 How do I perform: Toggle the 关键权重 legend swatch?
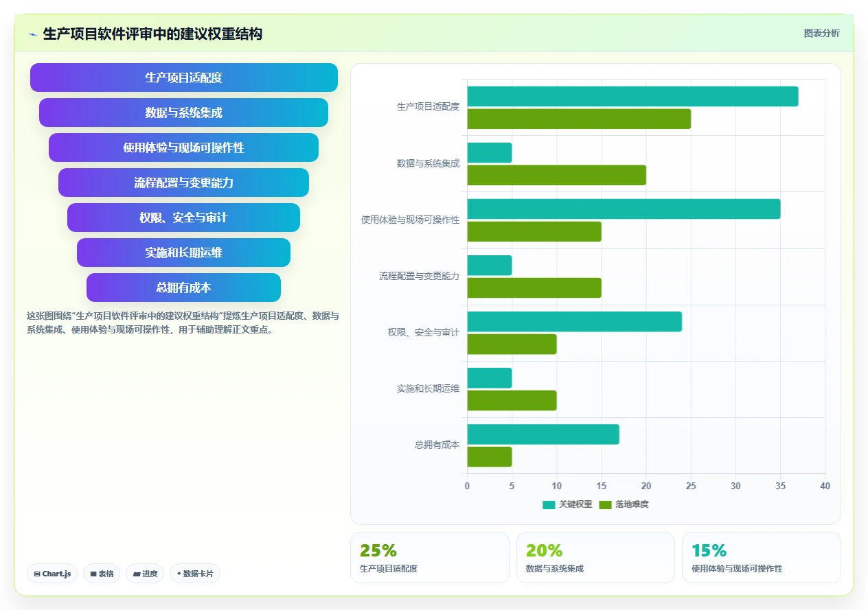549,504
